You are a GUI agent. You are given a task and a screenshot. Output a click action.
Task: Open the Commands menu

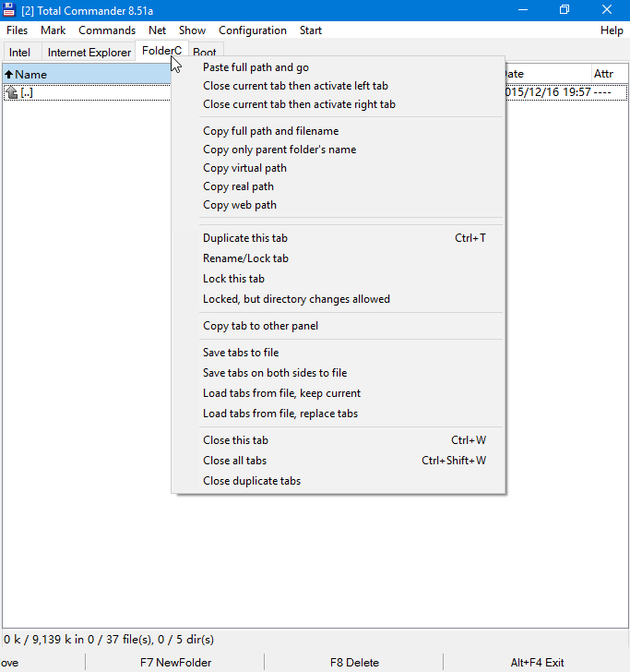coord(107,30)
